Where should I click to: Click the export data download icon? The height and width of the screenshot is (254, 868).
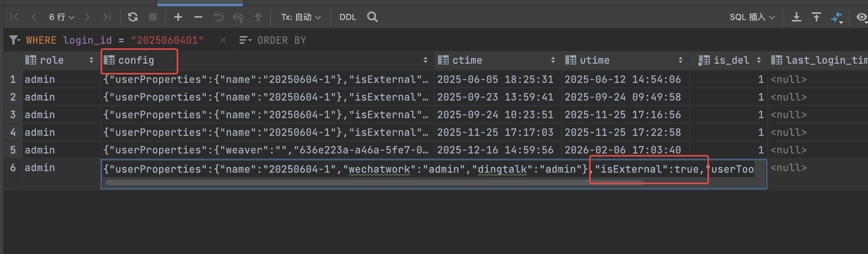point(797,17)
